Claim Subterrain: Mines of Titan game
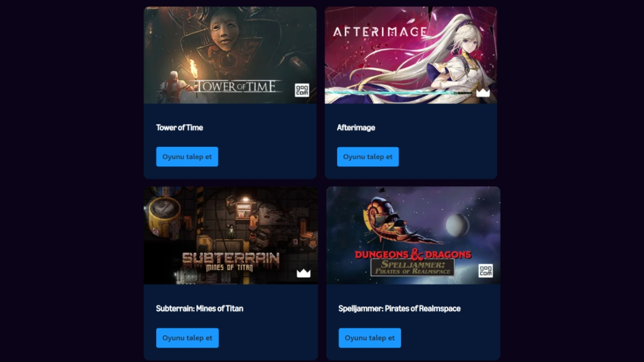Image resolution: width=644 pixels, height=362 pixels. click(x=187, y=338)
